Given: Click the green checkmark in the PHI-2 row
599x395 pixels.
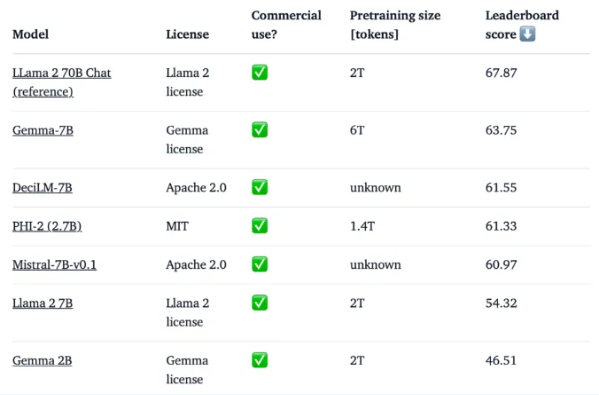Looking at the screenshot, I should pos(260,225).
